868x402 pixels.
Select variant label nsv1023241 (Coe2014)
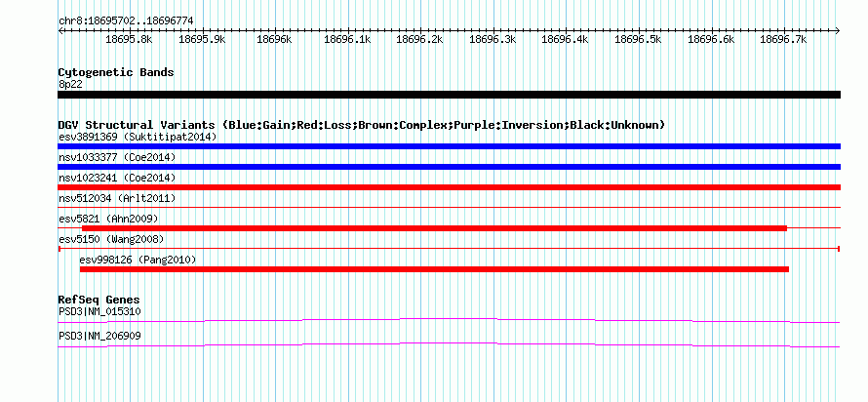click(x=117, y=178)
